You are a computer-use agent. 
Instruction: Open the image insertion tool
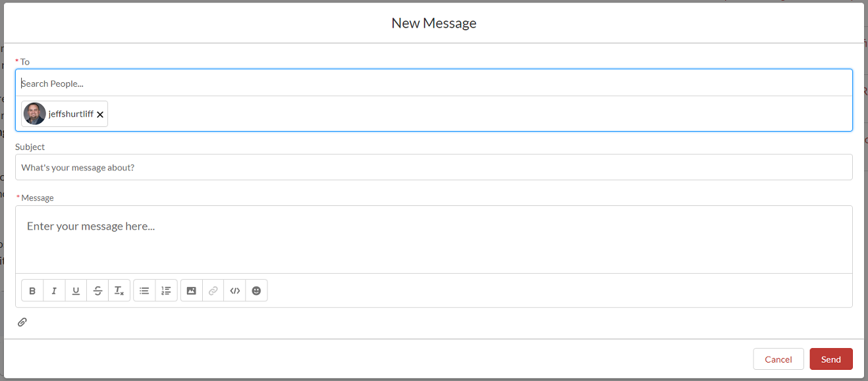(191, 290)
